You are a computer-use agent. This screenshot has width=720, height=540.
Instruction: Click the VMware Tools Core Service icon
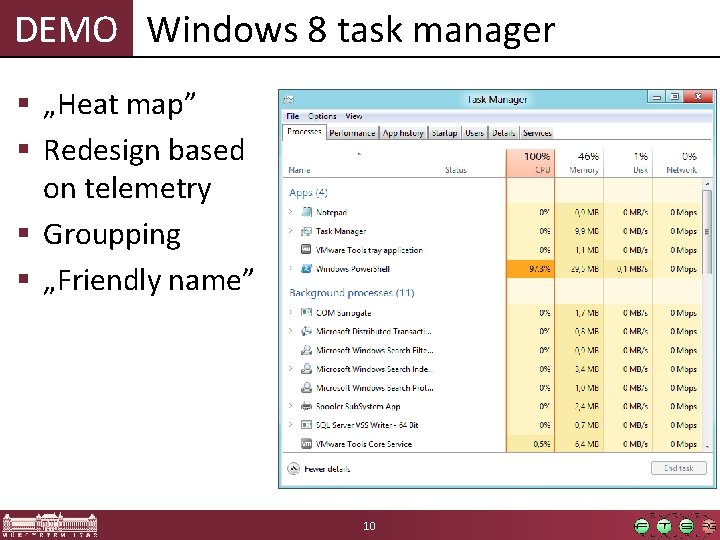[306, 444]
